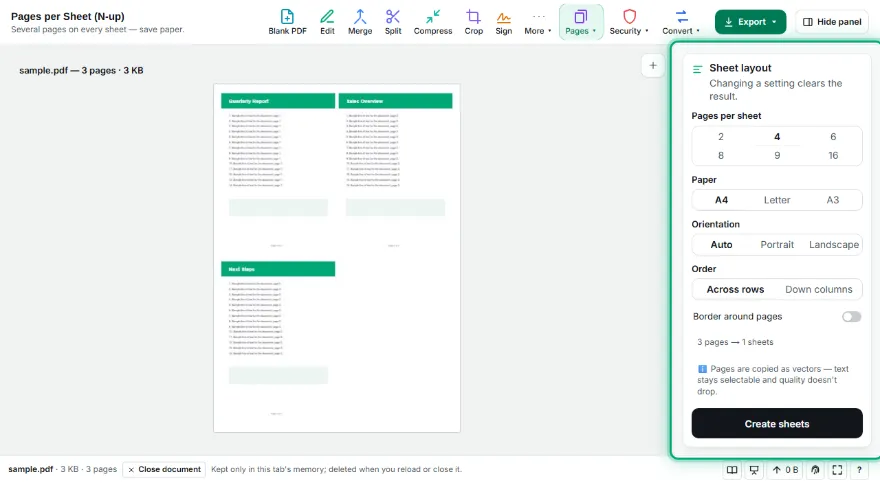The image size is (880, 483).
Task: Set orientation to Portrait
Action: 777,245
